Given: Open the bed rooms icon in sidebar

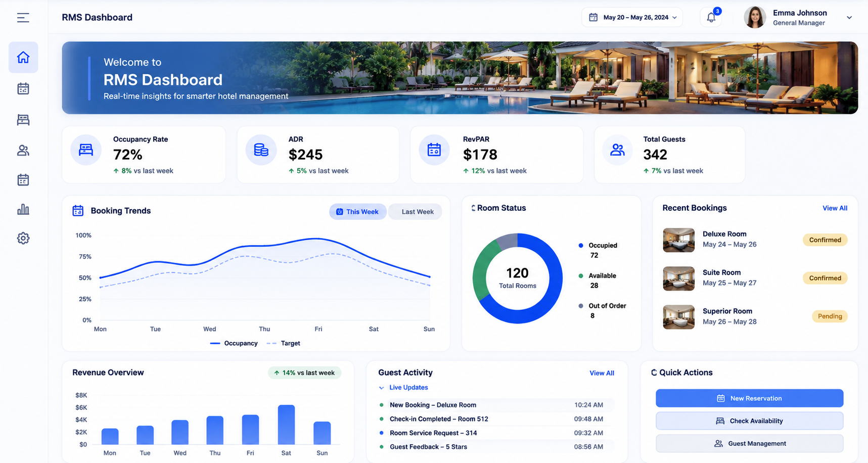Looking at the screenshot, I should (x=23, y=120).
